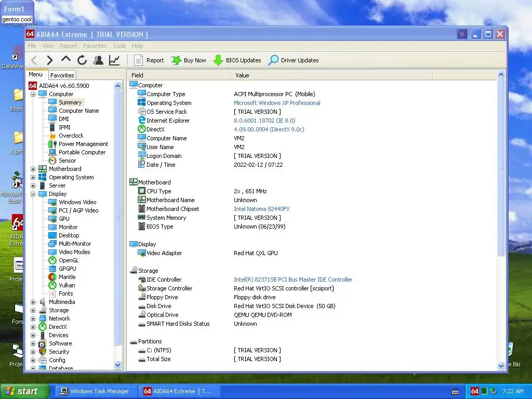Select the GPU icon under Display
Screen dimensions: 532x399
pos(52,219)
